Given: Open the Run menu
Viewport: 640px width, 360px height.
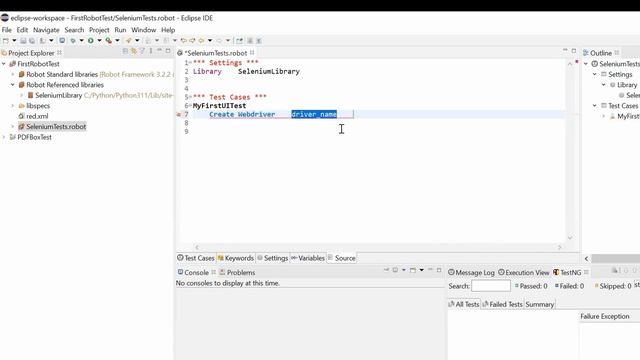Looking at the screenshot, I should coord(120,30).
